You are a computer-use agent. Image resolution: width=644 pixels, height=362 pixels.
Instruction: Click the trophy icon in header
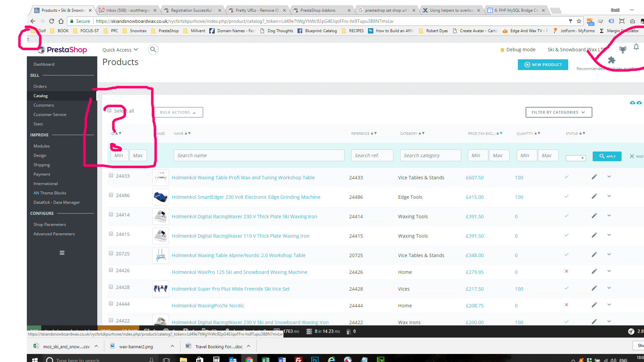coord(623,50)
